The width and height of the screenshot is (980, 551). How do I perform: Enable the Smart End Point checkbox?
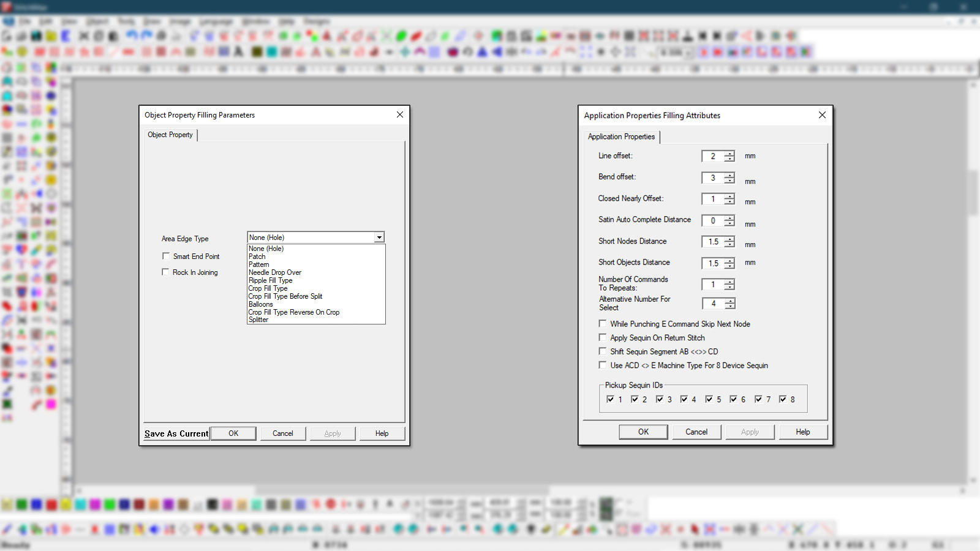[166, 256]
